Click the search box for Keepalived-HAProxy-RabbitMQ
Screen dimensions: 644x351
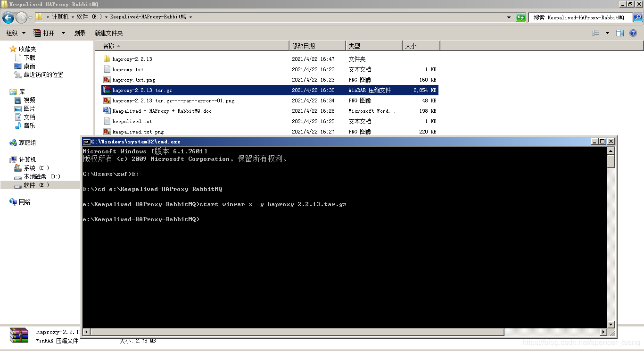pos(580,17)
